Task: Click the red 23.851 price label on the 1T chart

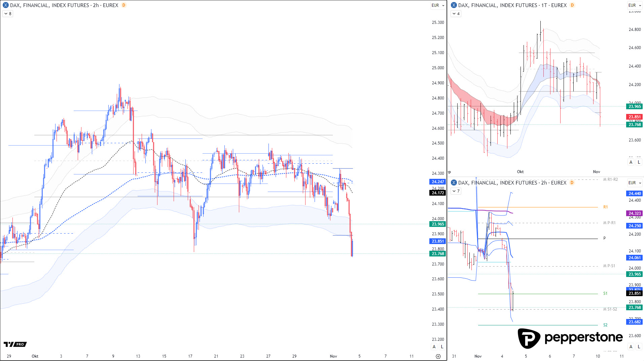Action: pos(635,117)
